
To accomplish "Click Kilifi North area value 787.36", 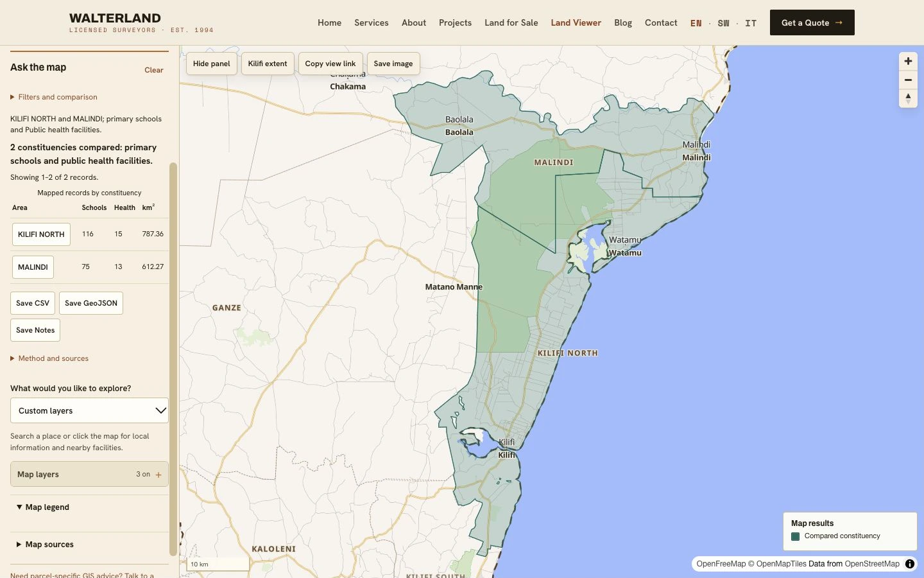I will 153,234.
